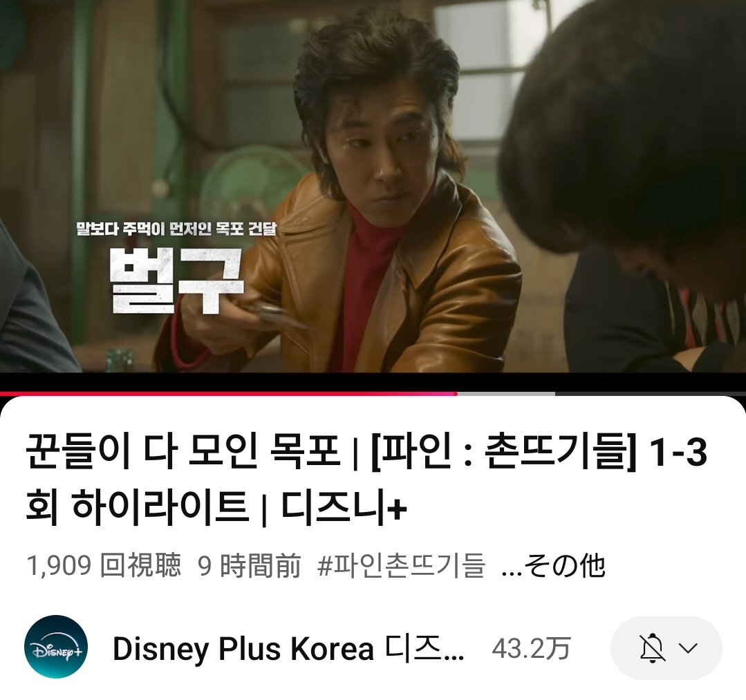The image size is (746, 700).
Task: Tap the crossed-out notification bell icon
Action: 652,647
